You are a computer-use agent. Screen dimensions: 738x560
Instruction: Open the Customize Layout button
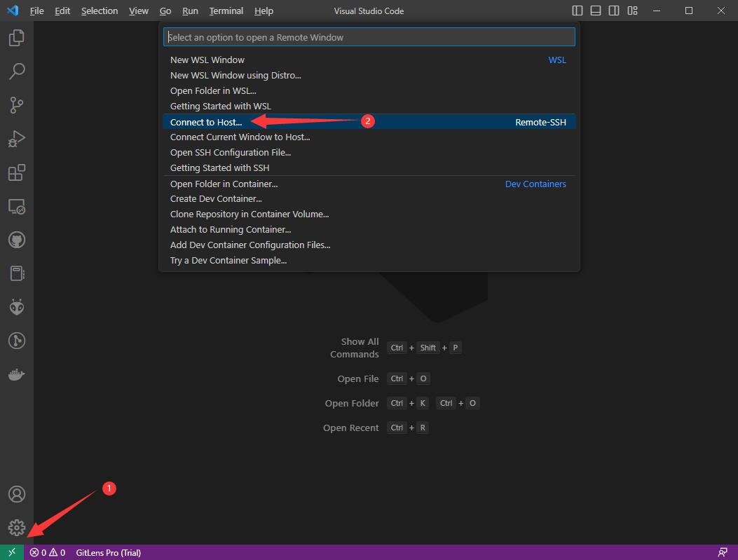(633, 11)
